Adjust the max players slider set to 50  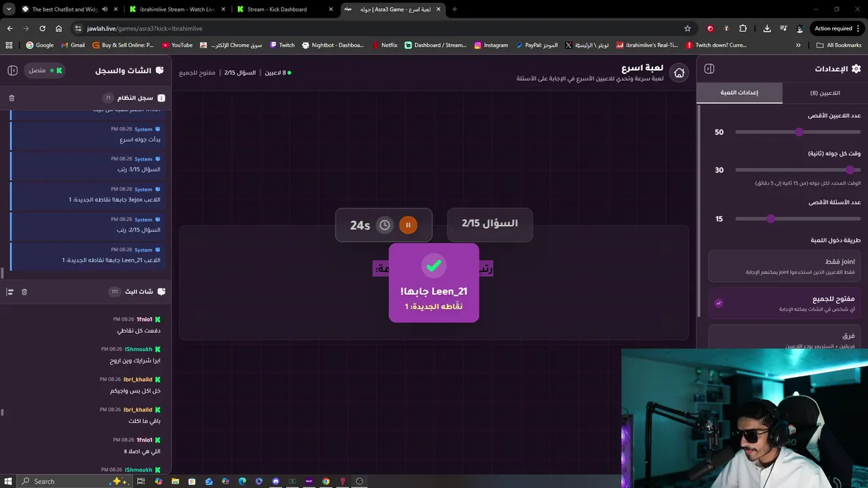(797, 132)
